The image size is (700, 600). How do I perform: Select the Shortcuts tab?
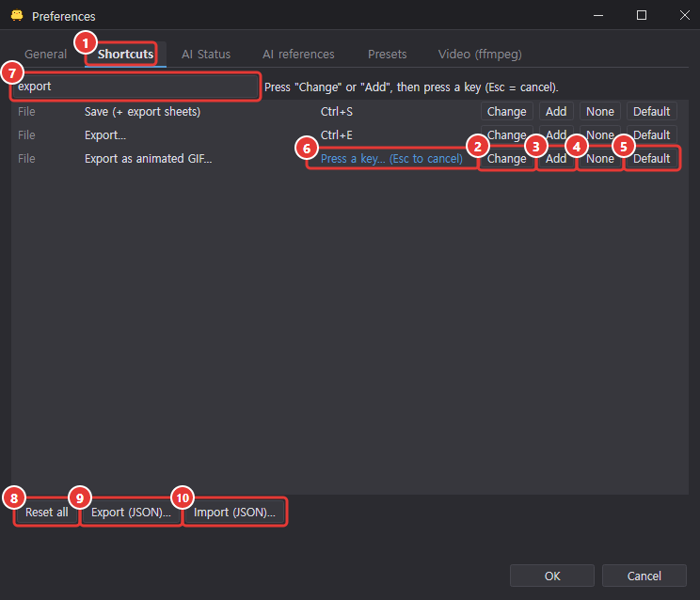[x=125, y=54]
